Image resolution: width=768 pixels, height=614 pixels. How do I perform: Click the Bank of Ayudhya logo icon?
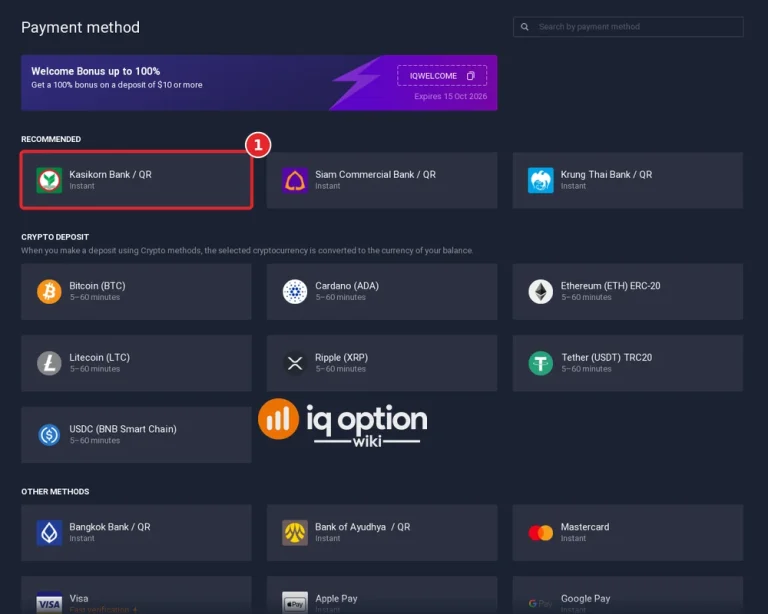pos(295,533)
